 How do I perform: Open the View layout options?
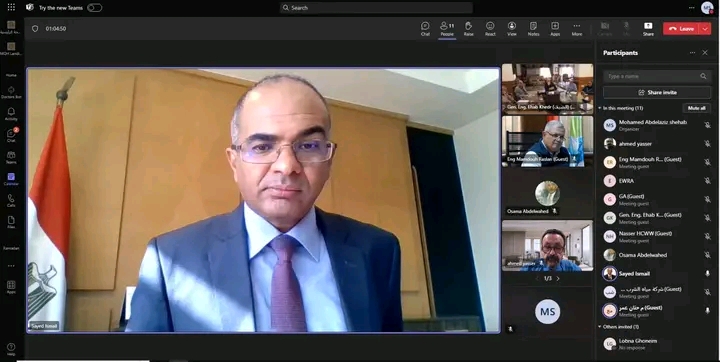click(512, 28)
